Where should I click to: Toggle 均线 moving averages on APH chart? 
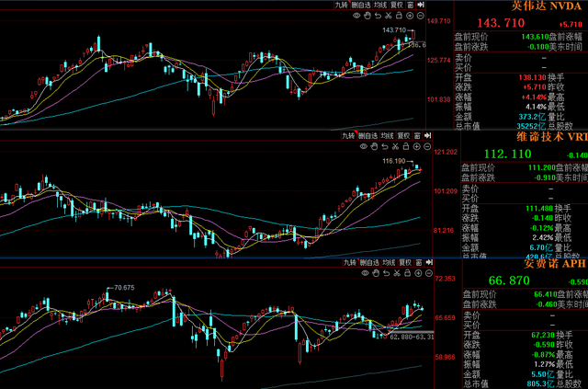[389, 262]
